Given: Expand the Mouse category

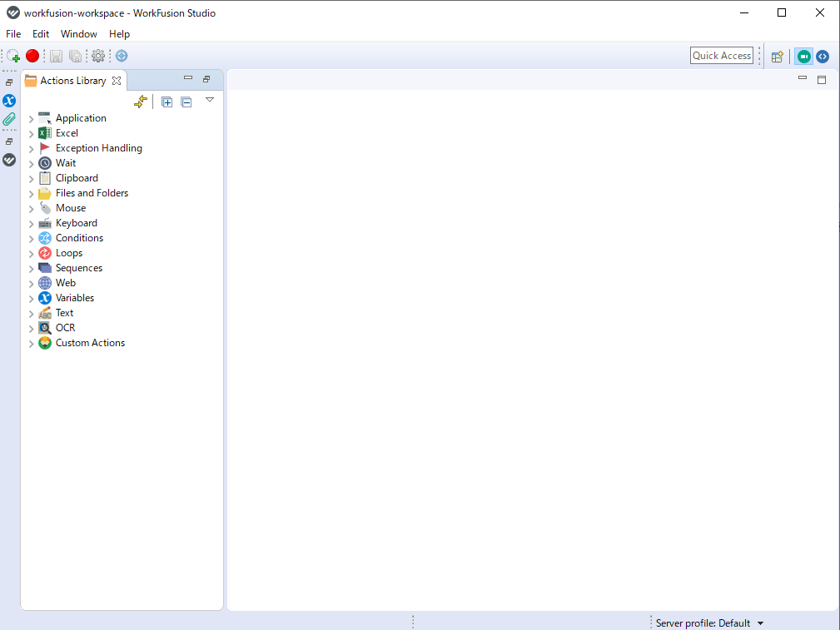Looking at the screenshot, I should click(x=31, y=209).
